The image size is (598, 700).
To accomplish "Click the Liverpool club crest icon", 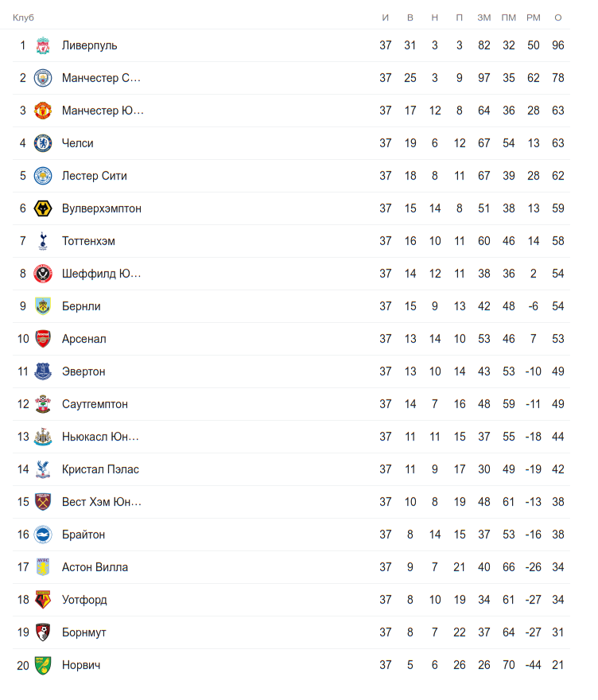I will click(x=43, y=45).
